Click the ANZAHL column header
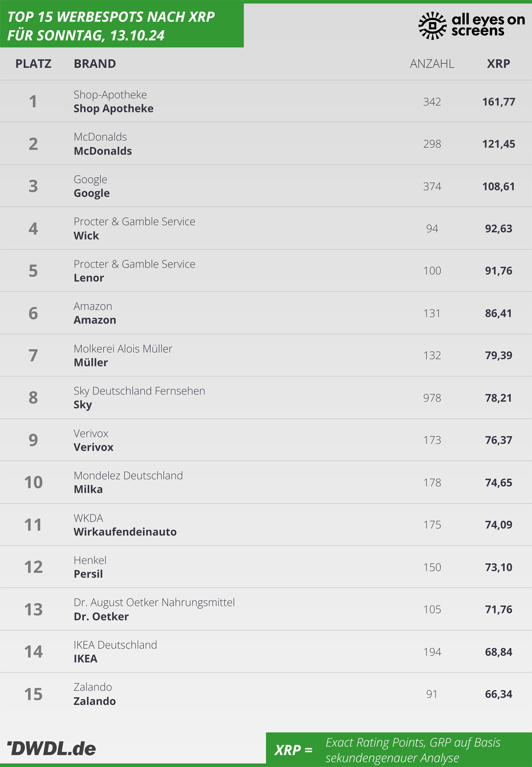 (432, 64)
